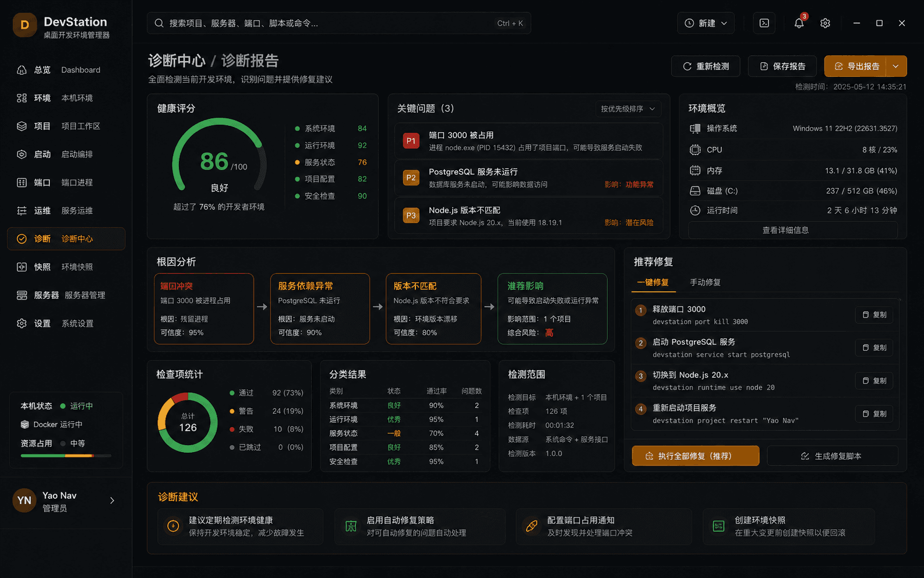
Task: Open the 新建 dropdown
Action: coord(706,23)
